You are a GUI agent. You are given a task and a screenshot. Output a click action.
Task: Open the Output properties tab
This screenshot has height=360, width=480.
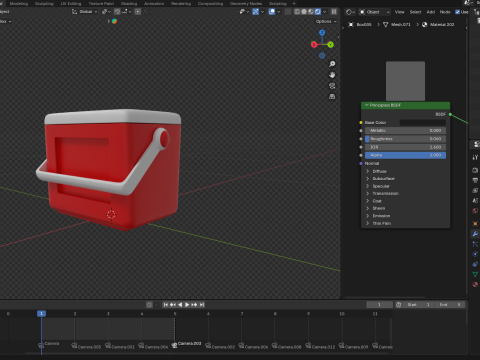[x=475, y=180]
